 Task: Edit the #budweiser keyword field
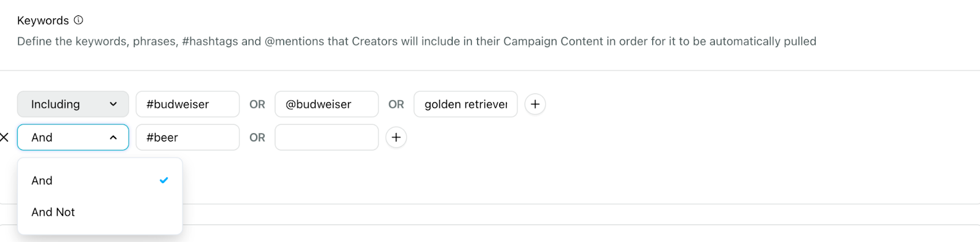[187, 104]
